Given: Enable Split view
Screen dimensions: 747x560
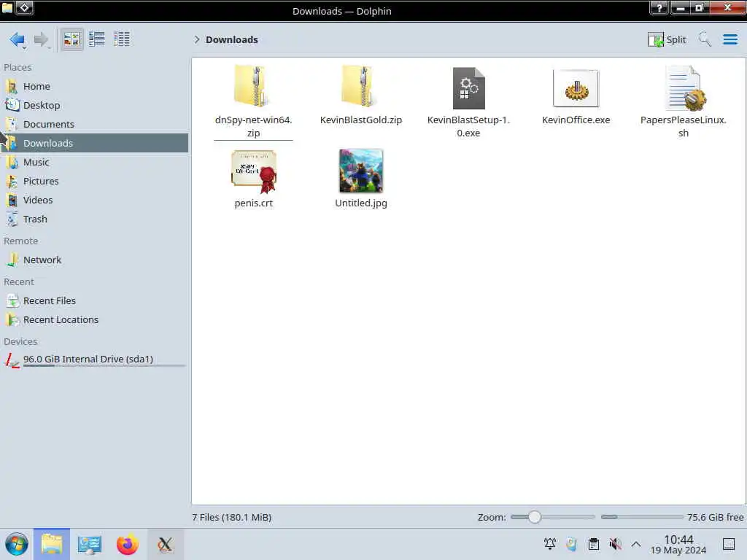Looking at the screenshot, I should click(x=667, y=39).
